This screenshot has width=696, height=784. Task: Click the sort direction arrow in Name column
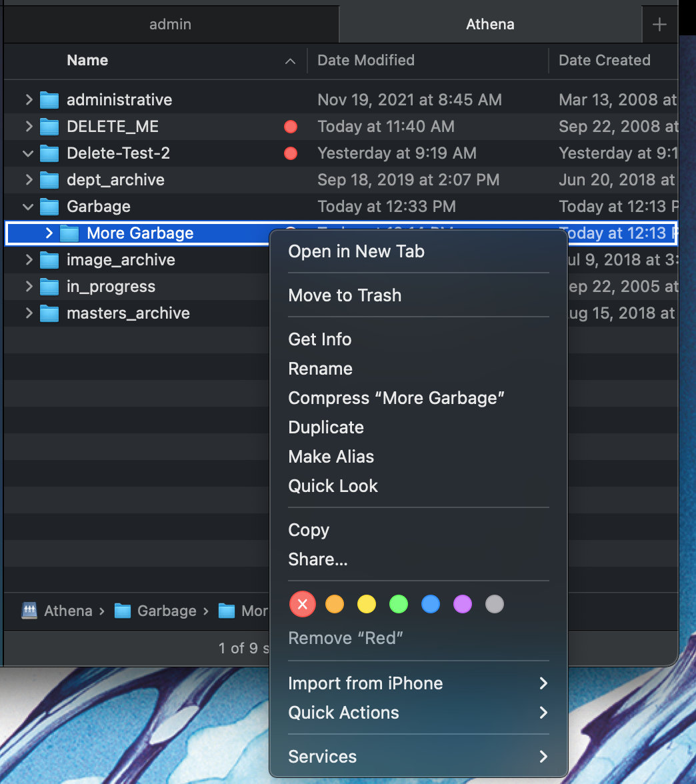[x=290, y=61]
